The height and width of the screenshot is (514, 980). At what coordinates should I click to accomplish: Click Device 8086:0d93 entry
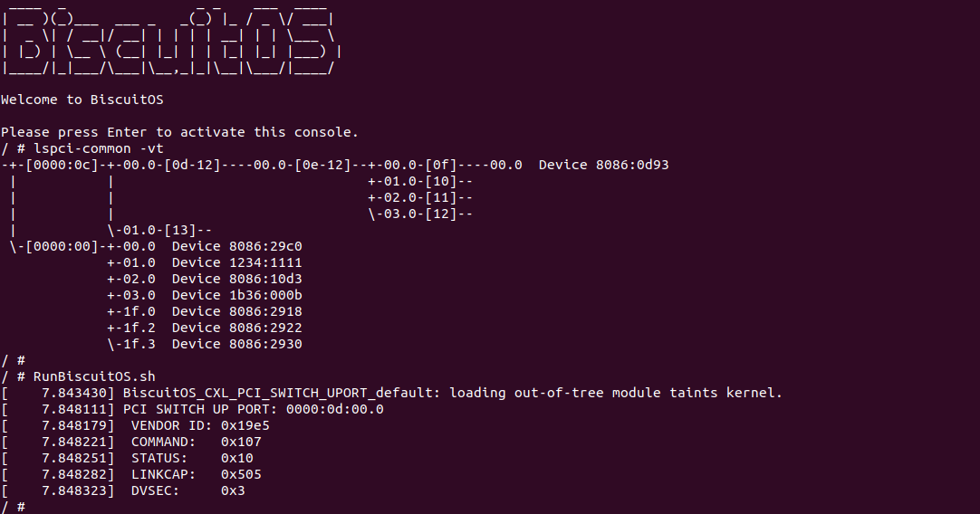click(603, 165)
